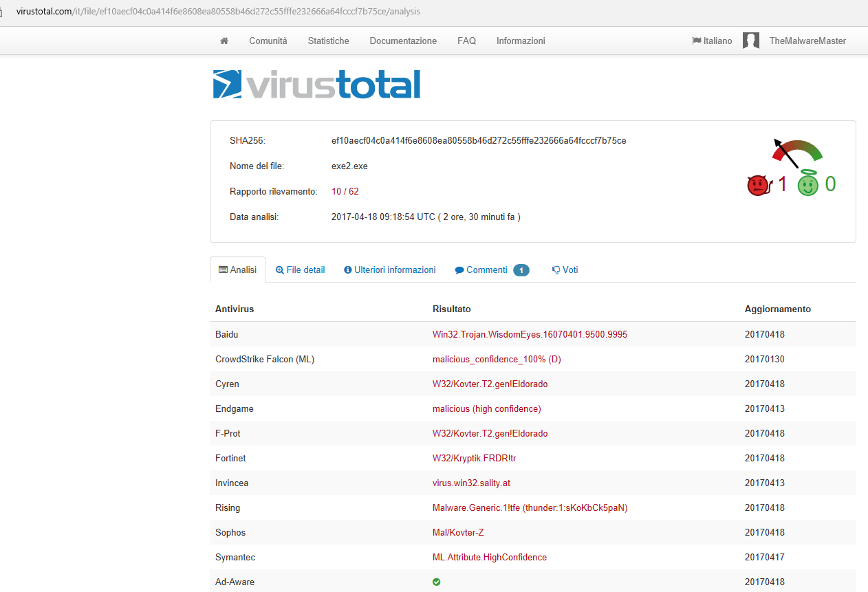Select Baidu result Win32.Trojan.WisdomEyes
868x592 pixels.
[x=530, y=334]
